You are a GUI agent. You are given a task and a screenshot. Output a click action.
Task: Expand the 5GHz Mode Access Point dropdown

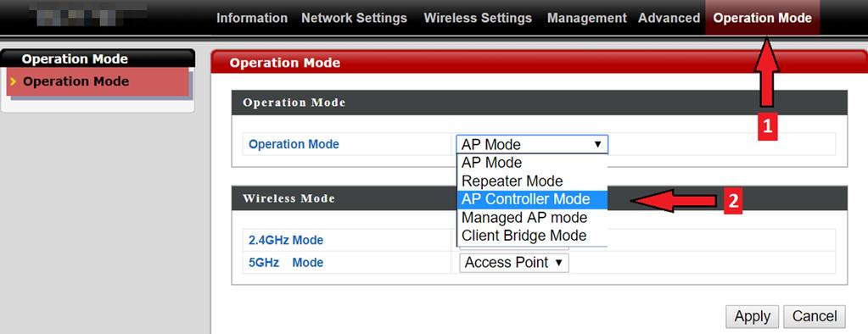pyautogui.click(x=513, y=263)
